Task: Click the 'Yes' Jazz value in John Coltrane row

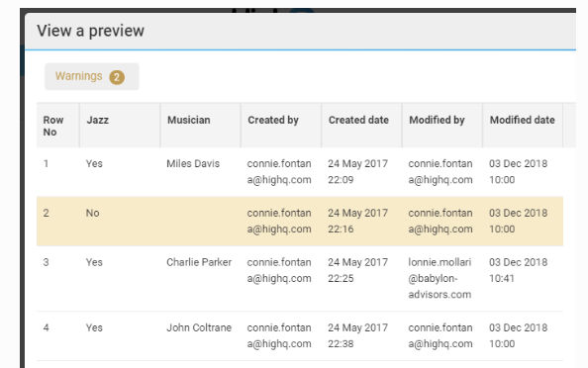Action: tap(94, 327)
